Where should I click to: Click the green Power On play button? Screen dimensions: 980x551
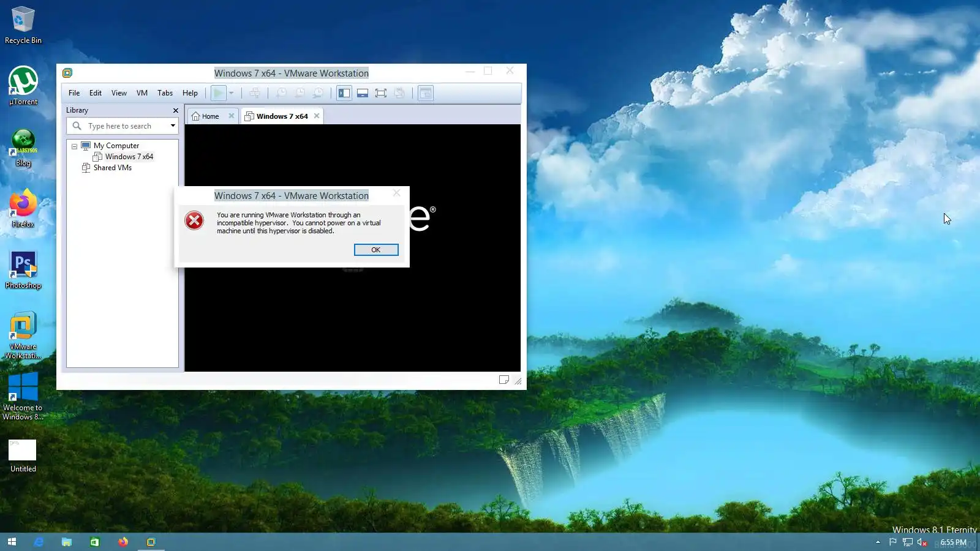218,93
